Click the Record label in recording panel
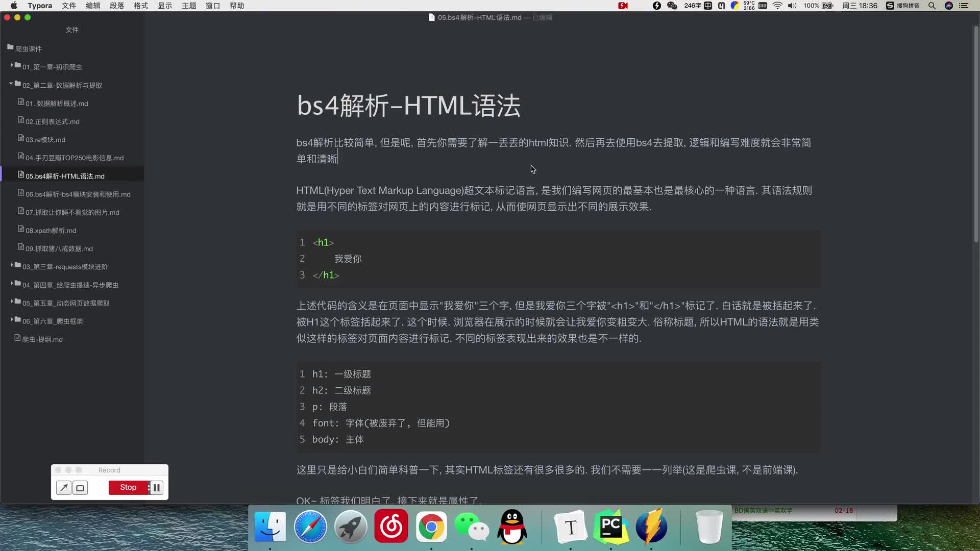The height and width of the screenshot is (551, 980). coord(109,469)
